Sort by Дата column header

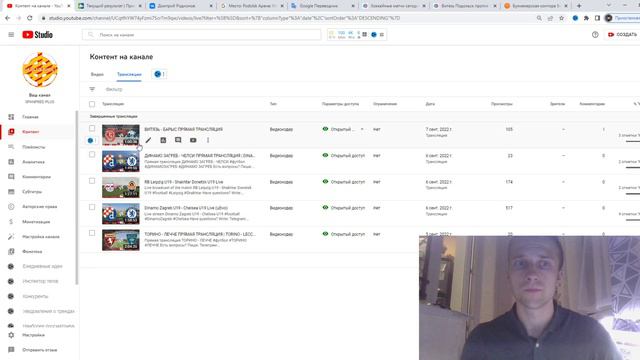point(430,104)
